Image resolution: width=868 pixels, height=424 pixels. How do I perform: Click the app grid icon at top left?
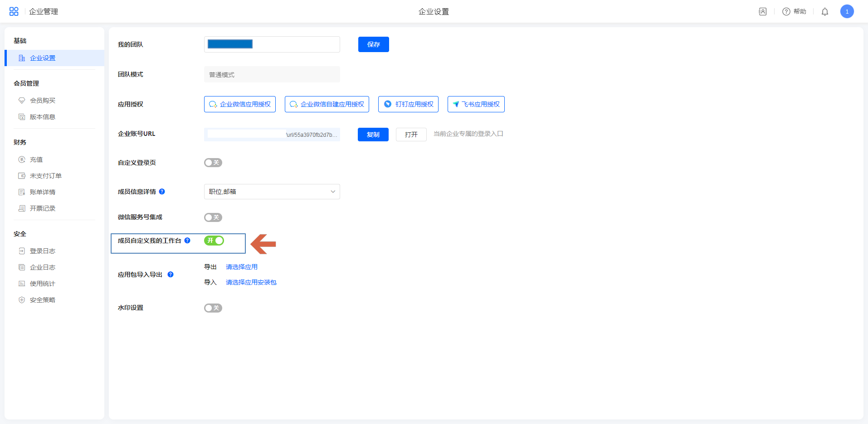click(14, 11)
